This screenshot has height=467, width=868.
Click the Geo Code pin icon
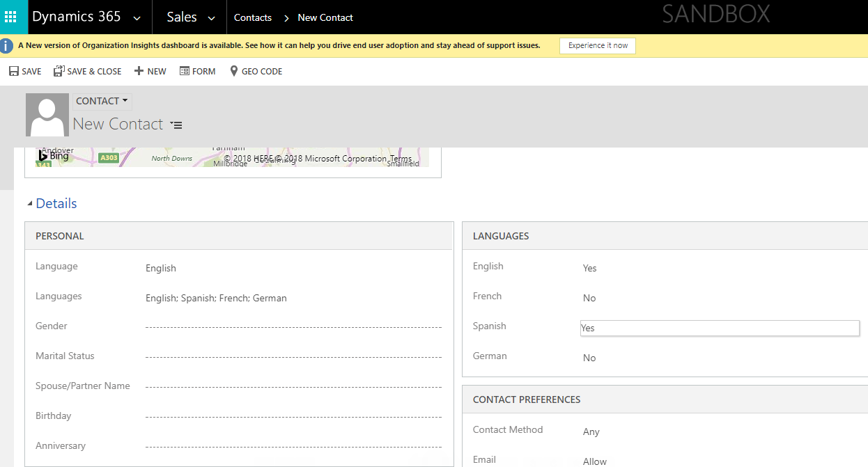coord(234,71)
